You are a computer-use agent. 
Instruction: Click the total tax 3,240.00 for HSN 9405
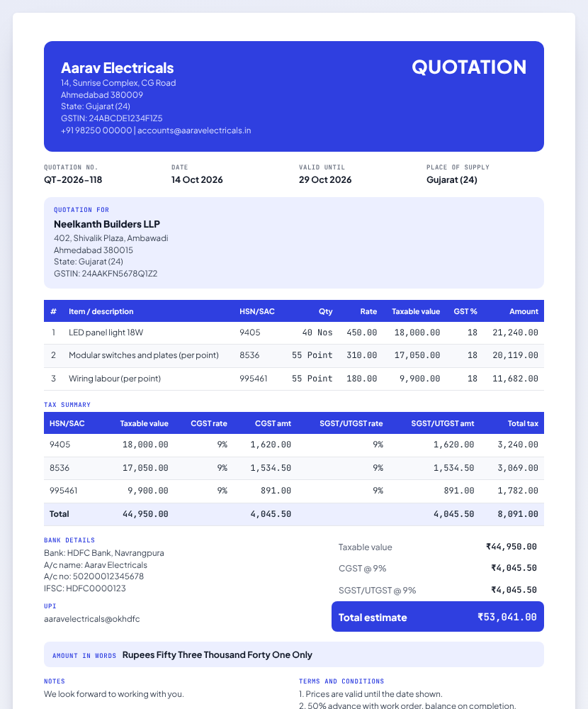tap(518, 445)
